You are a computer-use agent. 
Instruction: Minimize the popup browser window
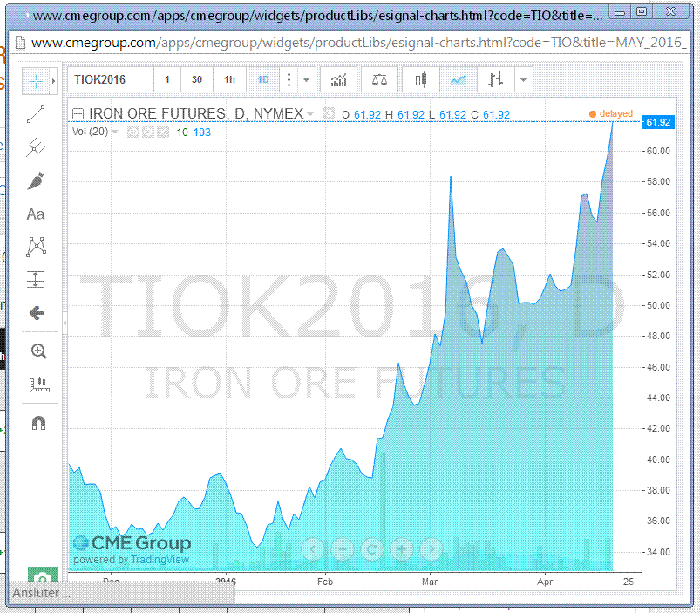(x=619, y=13)
